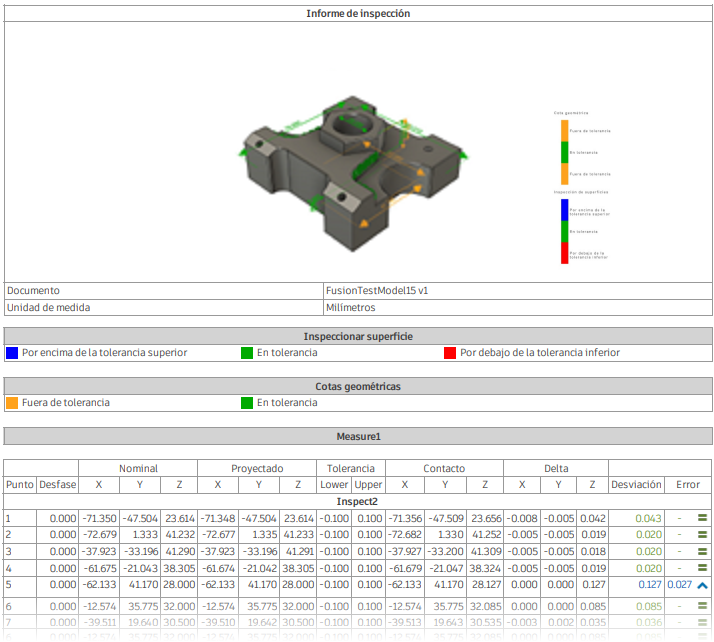The height and width of the screenshot is (642, 714).
Task: Click the 0.043 deviation value in row 1
Action: click(x=648, y=518)
